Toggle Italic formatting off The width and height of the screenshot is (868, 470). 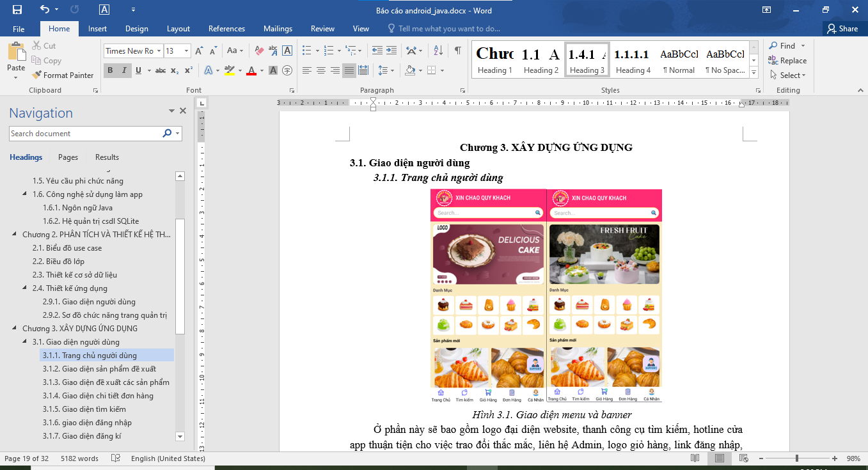tap(124, 70)
